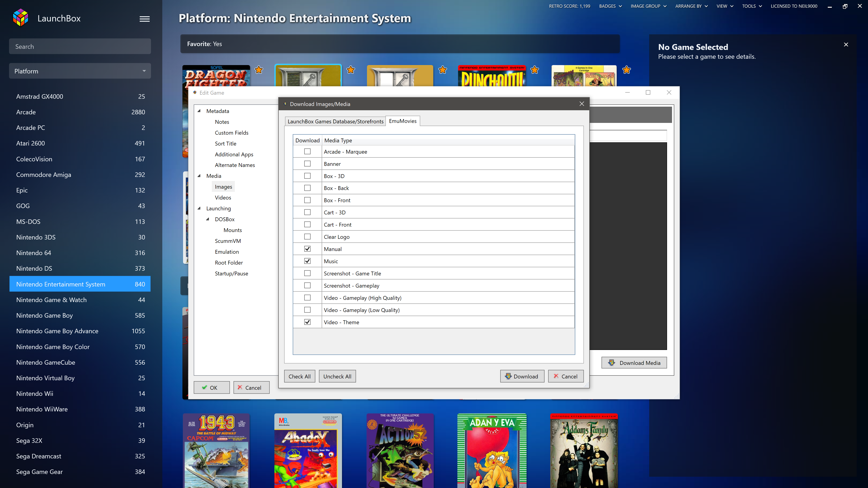Click the Retro Score 1,199 indicator
This screenshot has height=488, width=868.
569,6
